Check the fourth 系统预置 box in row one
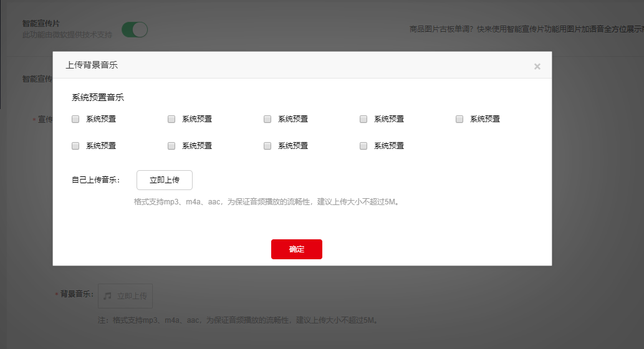 tap(363, 119)
